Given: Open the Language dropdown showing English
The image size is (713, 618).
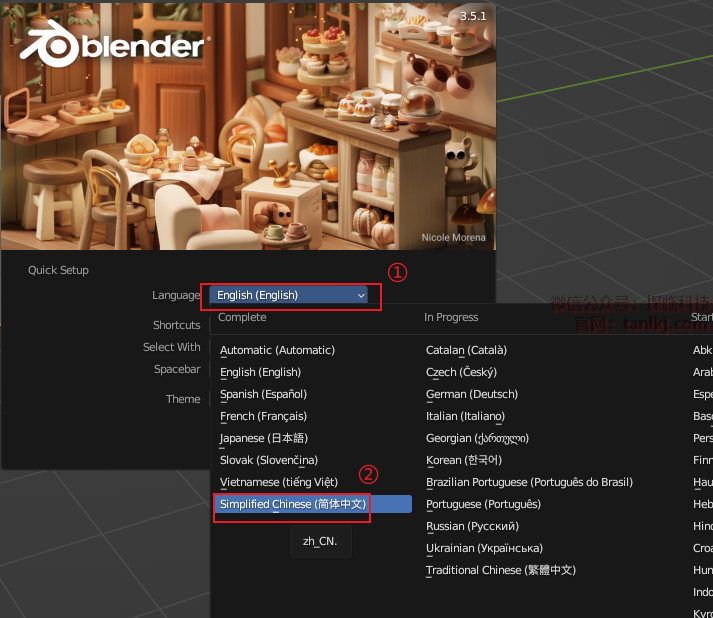Looking at the screenshot, I should (x=288, y=296).
